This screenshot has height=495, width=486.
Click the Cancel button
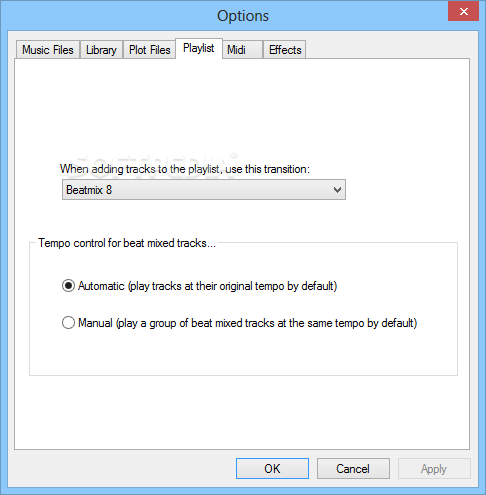pos(353,468)
